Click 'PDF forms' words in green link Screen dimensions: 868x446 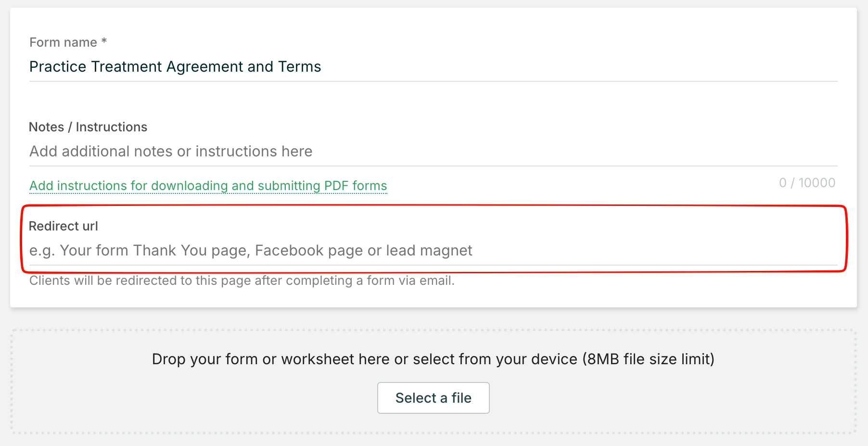coord(356,186)
